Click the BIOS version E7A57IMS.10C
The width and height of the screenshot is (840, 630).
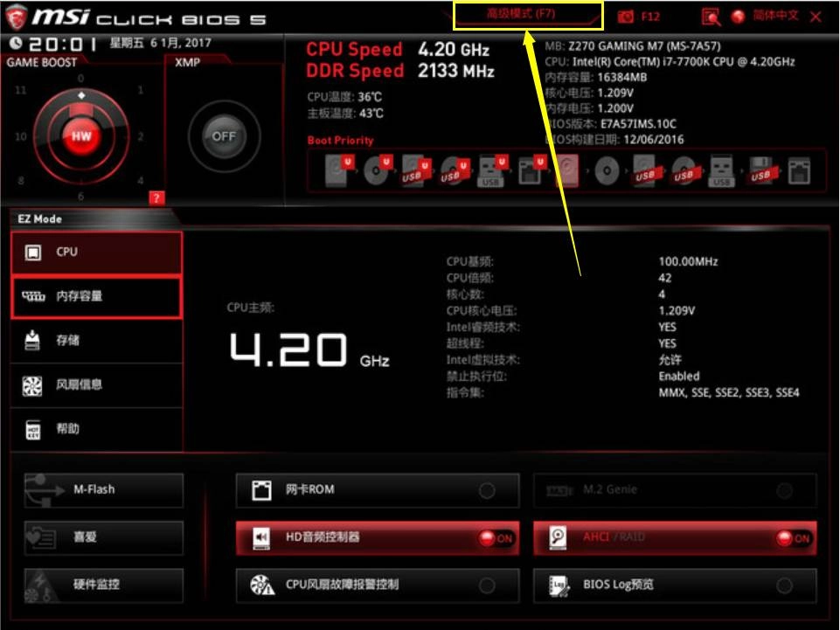point(638,124)
